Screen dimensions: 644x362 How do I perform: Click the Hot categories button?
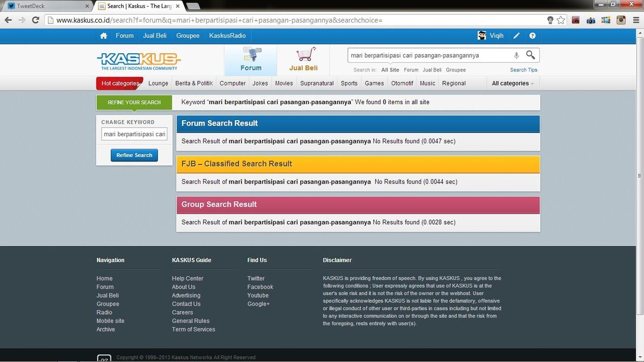(120, 83)
